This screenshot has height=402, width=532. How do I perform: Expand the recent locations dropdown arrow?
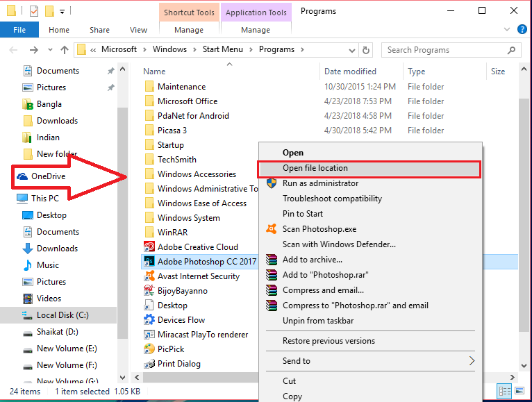50,50
